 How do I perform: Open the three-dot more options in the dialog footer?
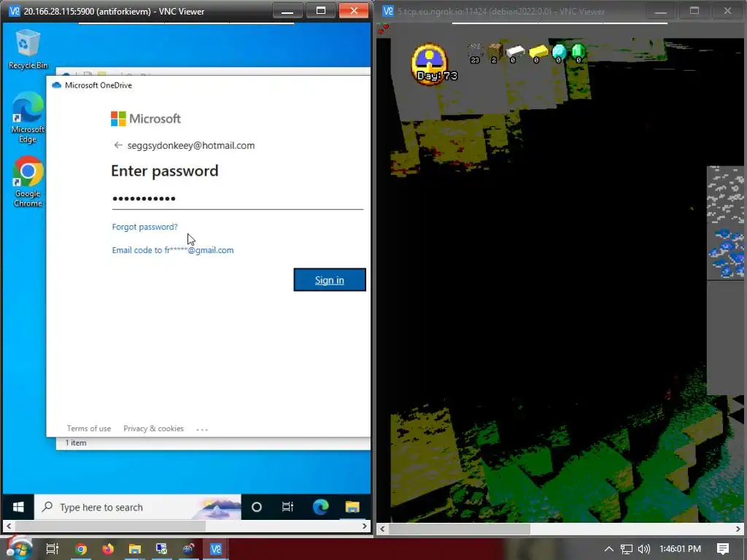pos(202,429)
